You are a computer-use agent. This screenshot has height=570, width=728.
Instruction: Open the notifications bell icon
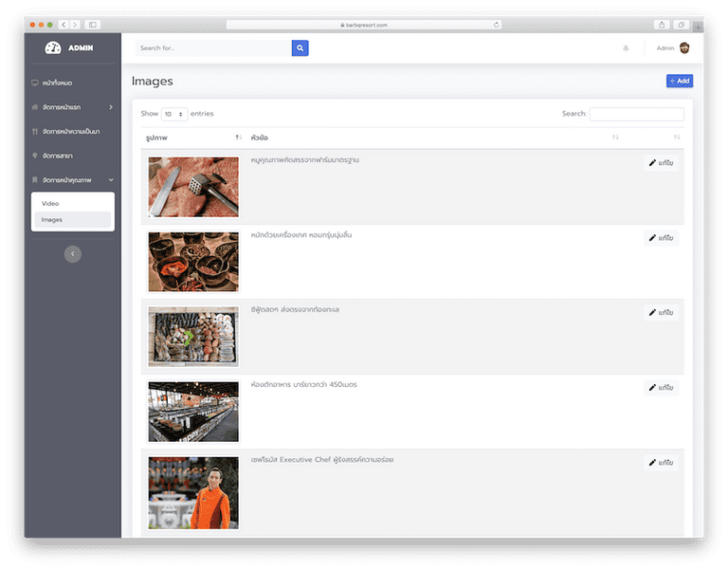(626, 48)
